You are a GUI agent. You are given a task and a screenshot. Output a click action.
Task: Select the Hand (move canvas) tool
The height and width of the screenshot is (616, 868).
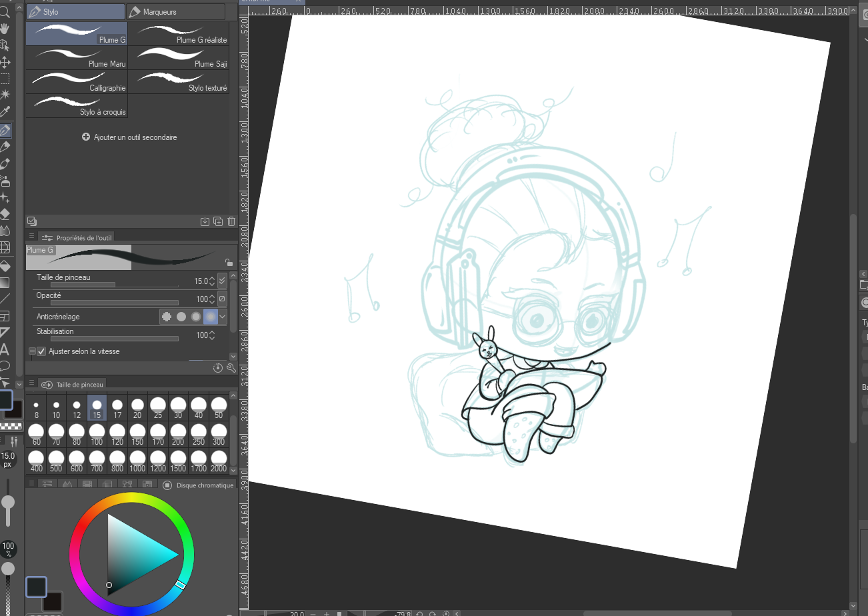click(5, 28)
